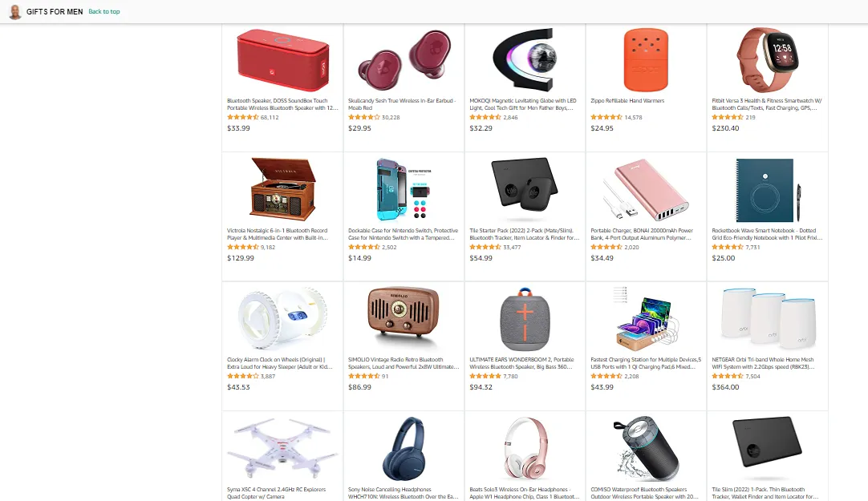Screen dimensions: 868x501
Task: Select the NETGEAR Orbi mesh WiFi image
Action: point(767,317)
